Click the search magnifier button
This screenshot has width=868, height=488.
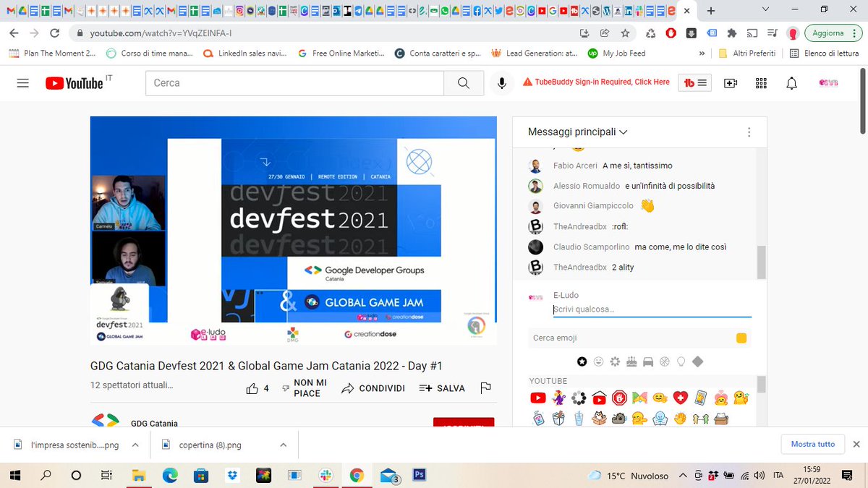(464, 83)
